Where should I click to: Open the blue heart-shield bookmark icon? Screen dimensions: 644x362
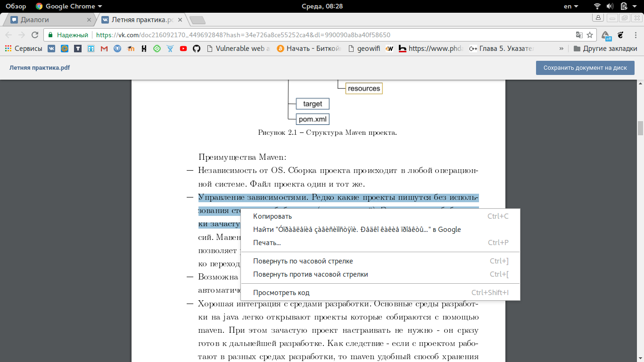tap(117, 48)
